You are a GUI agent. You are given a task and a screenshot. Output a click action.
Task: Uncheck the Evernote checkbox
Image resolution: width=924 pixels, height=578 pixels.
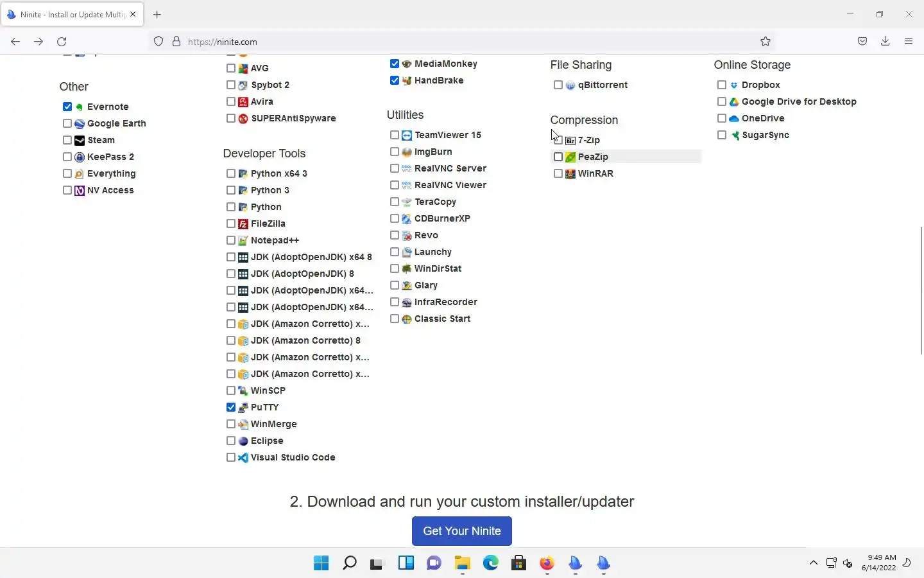click(67, 107)
